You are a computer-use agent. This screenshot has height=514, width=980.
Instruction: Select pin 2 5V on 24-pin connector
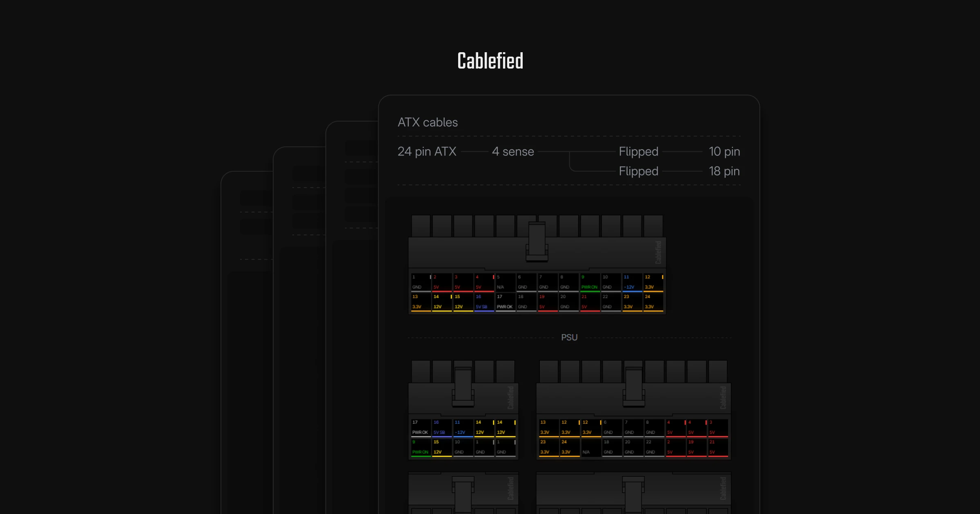point(442,282)
